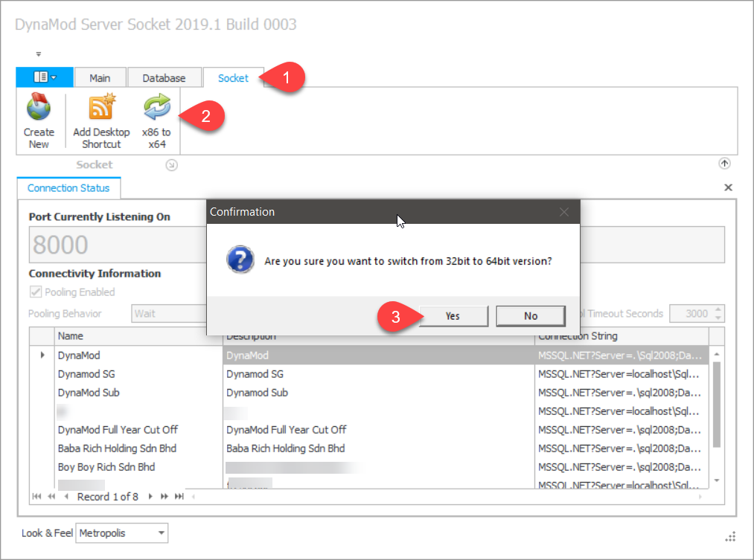Click the Dynamod SG connection string cell

[x=622, y=373]
